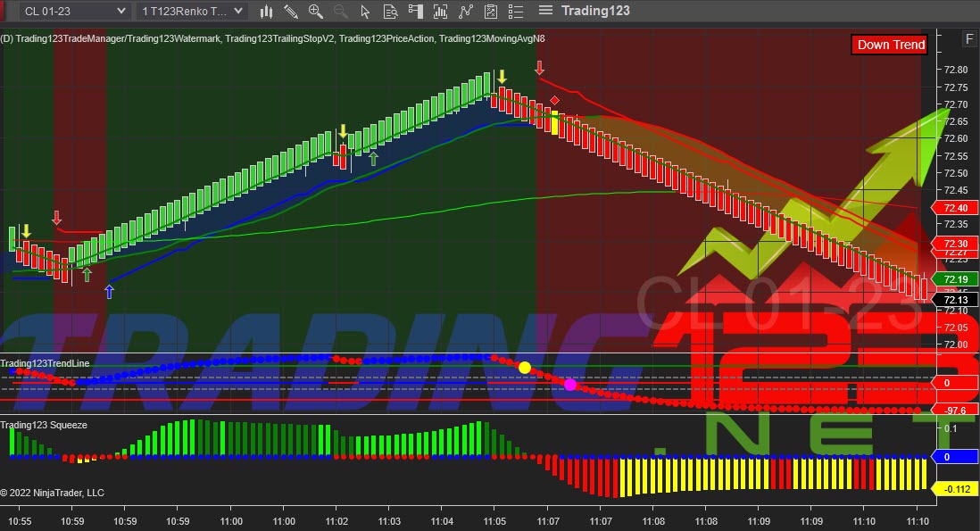Open the CL 01-23 instrument dropdown

point(74,11)
